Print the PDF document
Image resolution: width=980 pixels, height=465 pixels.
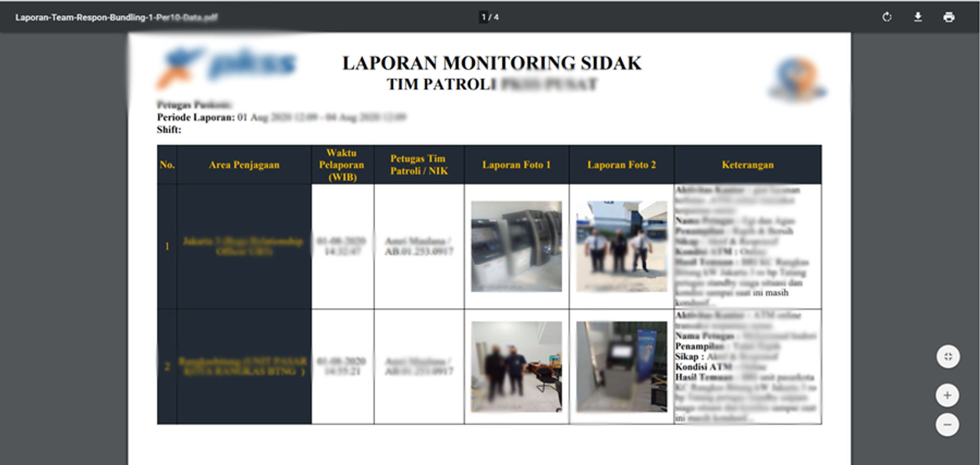(949, 17)
